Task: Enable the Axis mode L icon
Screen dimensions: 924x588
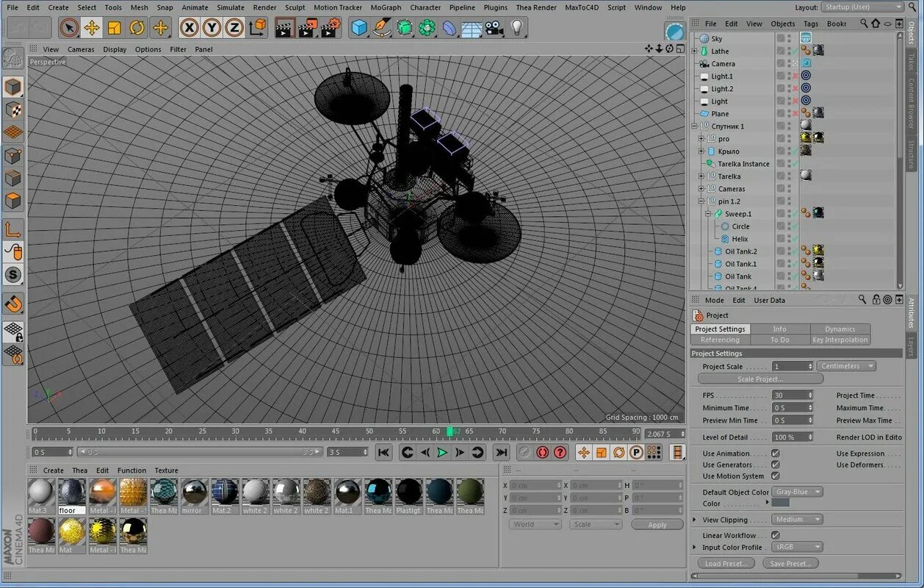Action: coord(13,230)
